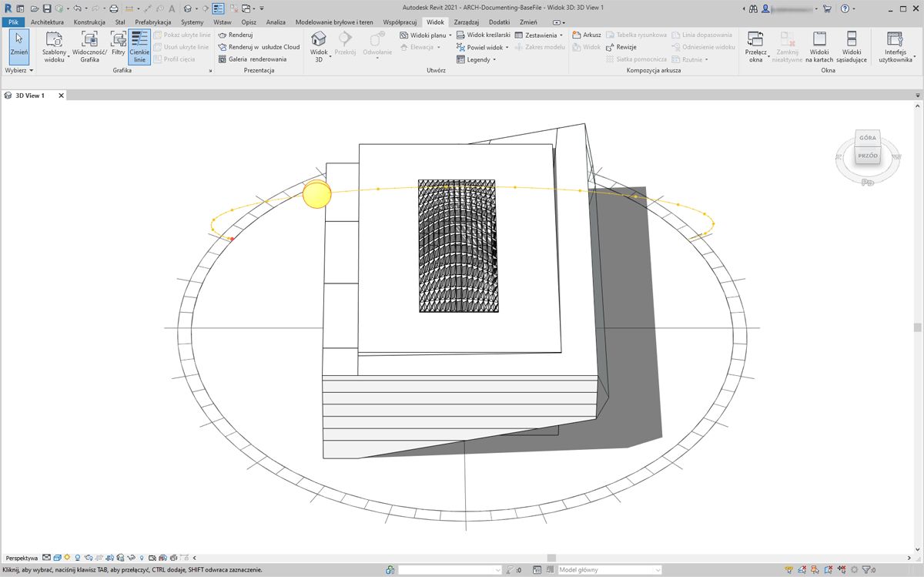The height and width of the screenshot is (577, 924).
Task: Click the selection filter funnel icon
Action: point(867,570)
